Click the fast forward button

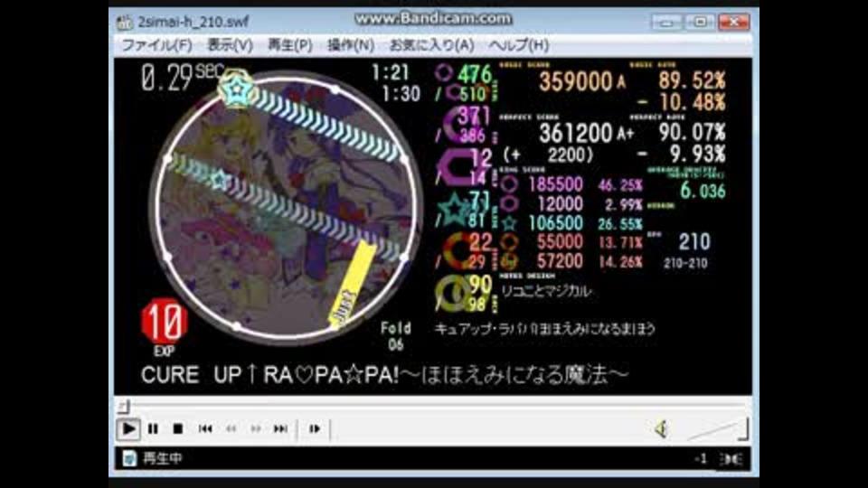click(255, 428)
